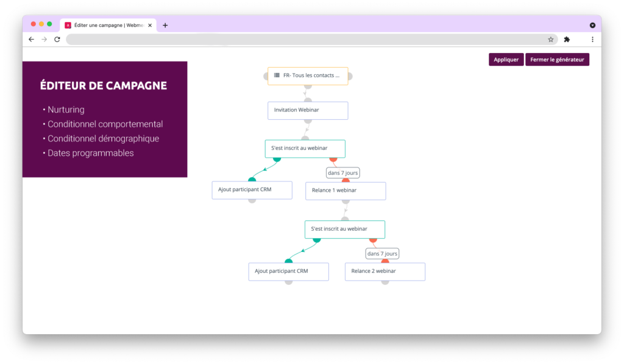
Task: Open new tab with plus icon
Action: point(165,25)
